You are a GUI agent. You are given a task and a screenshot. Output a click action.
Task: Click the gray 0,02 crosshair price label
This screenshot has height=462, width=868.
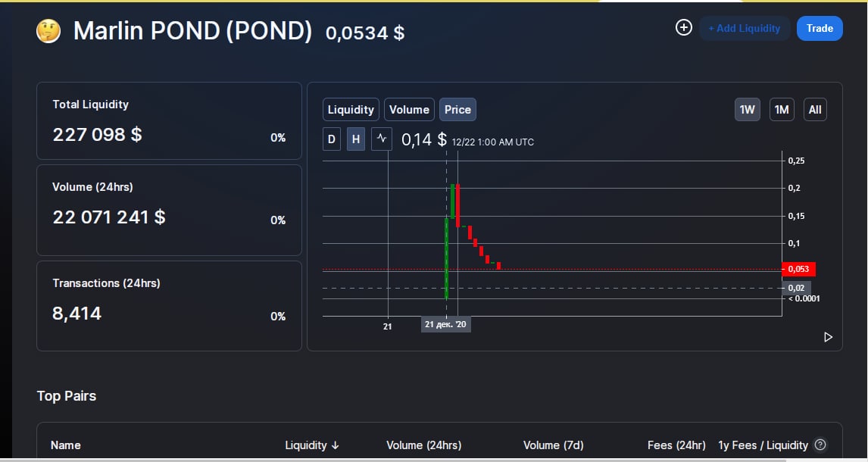(796, 288)
